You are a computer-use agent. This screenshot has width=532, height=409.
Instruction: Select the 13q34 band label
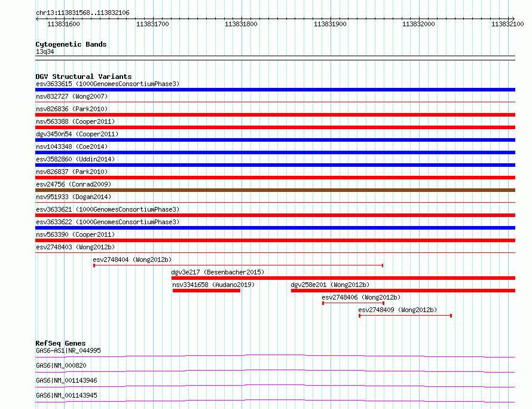[45, 51]
